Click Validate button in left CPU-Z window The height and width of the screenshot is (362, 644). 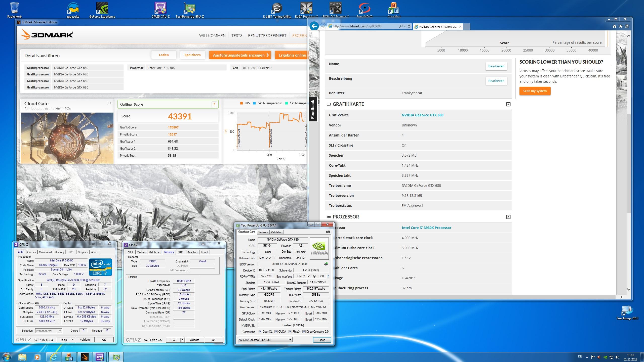click(85, 340)
